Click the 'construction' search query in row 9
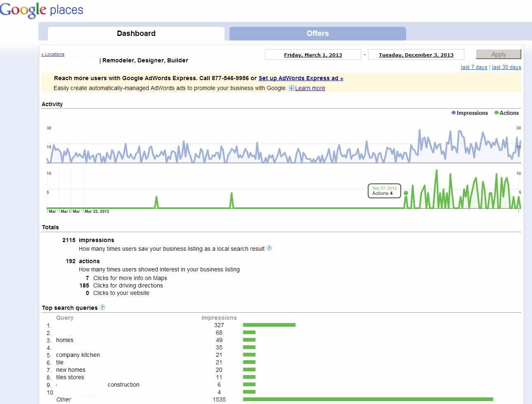Viewport: 532px width, 404px height. pos(123,385)
